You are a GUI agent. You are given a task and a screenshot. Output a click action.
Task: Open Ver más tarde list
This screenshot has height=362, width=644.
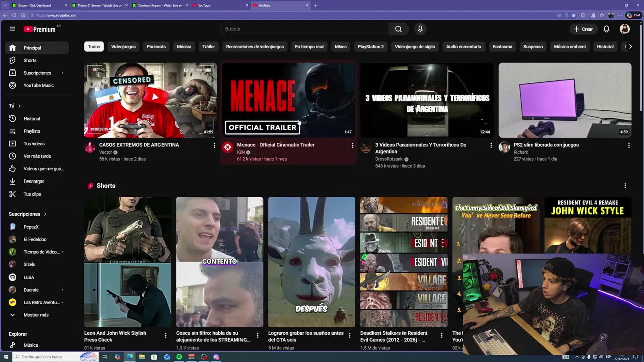(37, 156)
